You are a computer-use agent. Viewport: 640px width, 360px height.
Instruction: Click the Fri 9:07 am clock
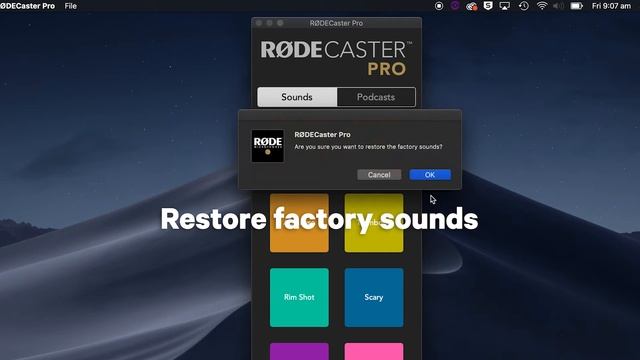pyautogui.click(x=611, y=6)
